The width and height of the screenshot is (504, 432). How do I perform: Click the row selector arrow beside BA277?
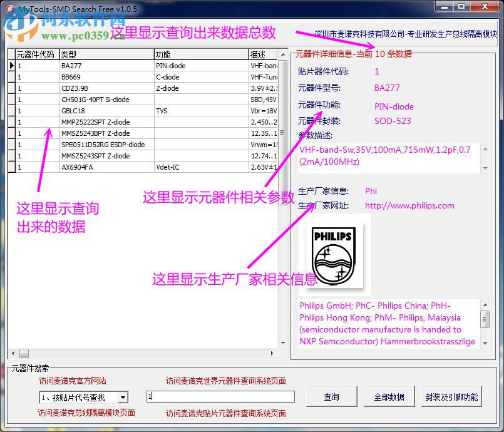pos(11,65)
